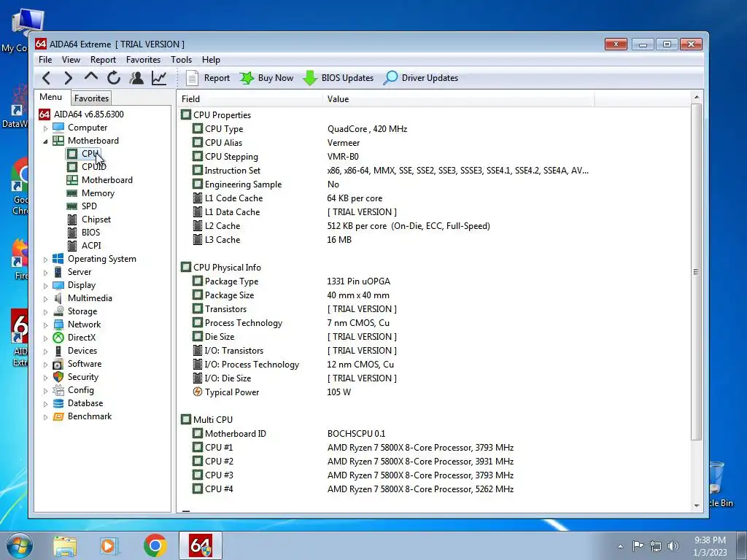Click the Motherboard ID value BOCHSCPU 0.1
The image size is (747, 560).
[356, 434]
